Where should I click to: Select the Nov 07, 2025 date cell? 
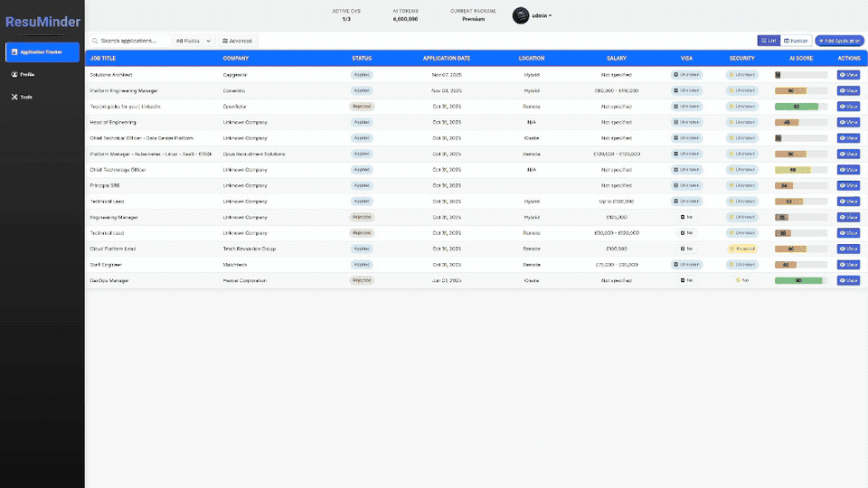pyautogui.click(x=446, y=75)
